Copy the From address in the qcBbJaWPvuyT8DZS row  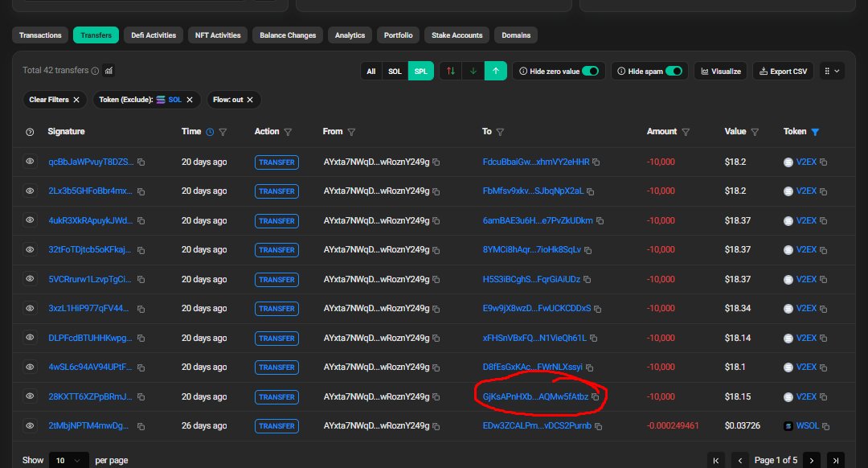point(436,162)
